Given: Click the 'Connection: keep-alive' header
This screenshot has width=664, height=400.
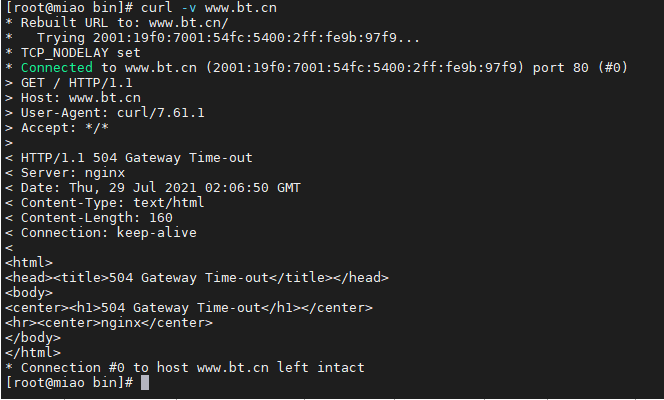Looking at the screenshot, I should pos(109,233).
